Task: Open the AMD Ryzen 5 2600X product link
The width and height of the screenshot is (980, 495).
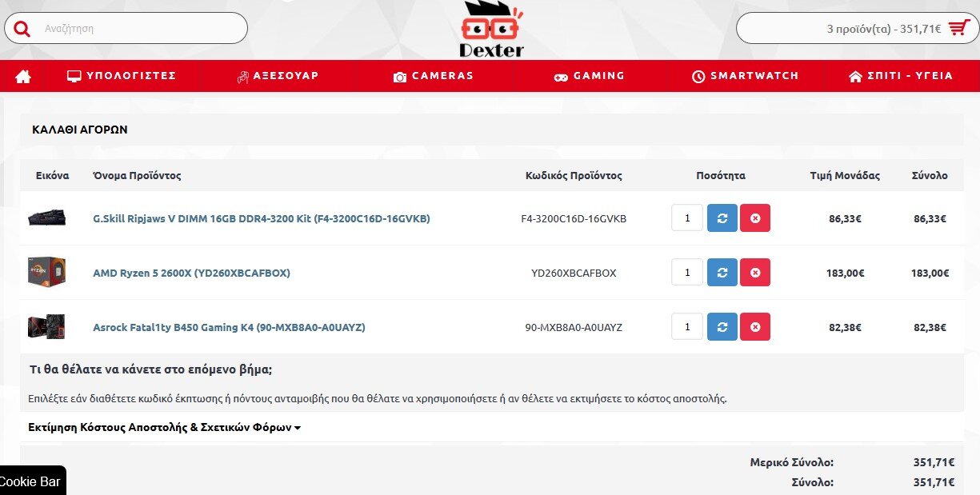Action: pos(191,273)
